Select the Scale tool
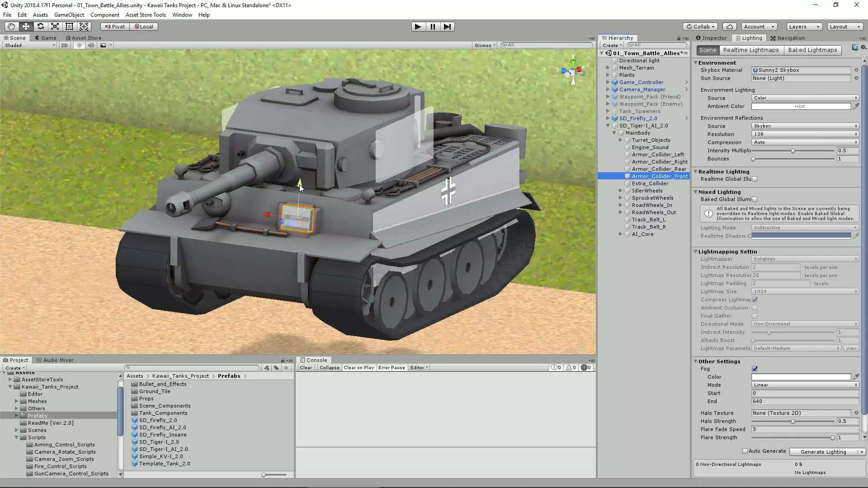This screenshot has height=488, width=868. (55, 27)
